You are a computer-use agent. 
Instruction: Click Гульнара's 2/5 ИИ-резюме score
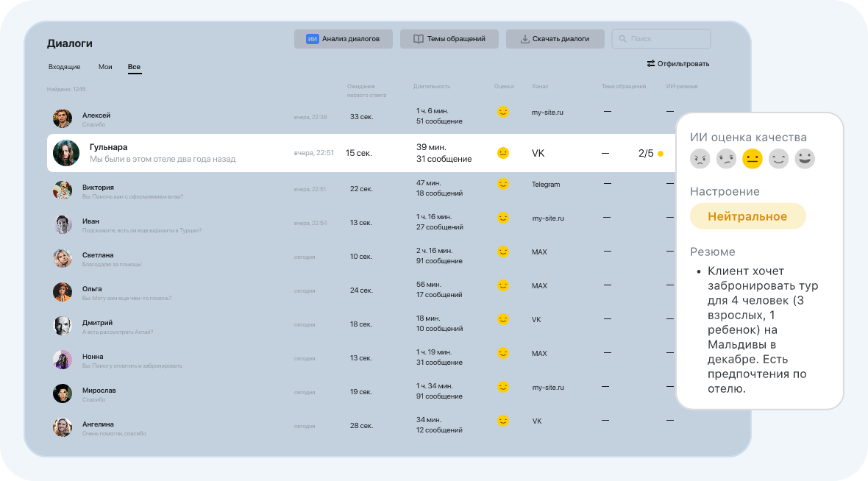646,153
